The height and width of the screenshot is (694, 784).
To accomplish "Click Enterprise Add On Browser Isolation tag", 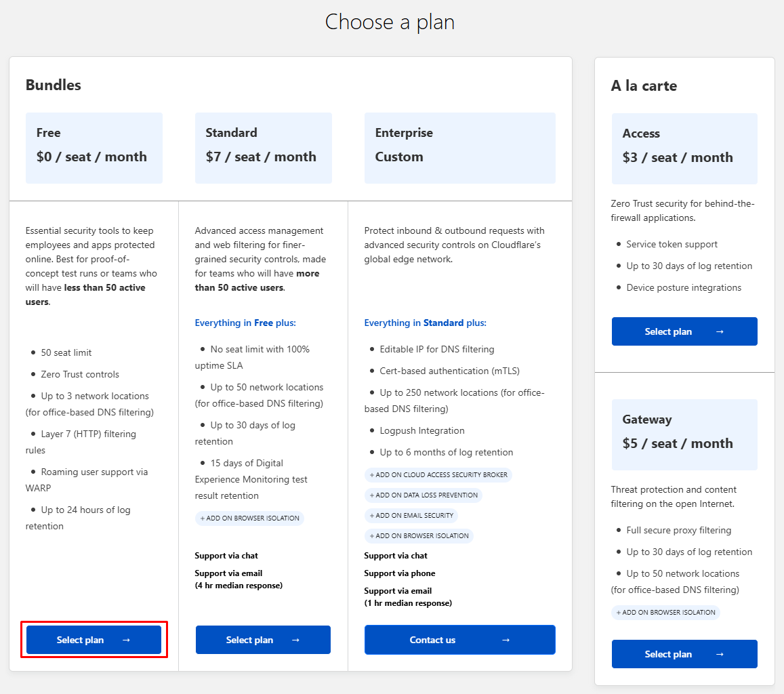I will point(419,535).
